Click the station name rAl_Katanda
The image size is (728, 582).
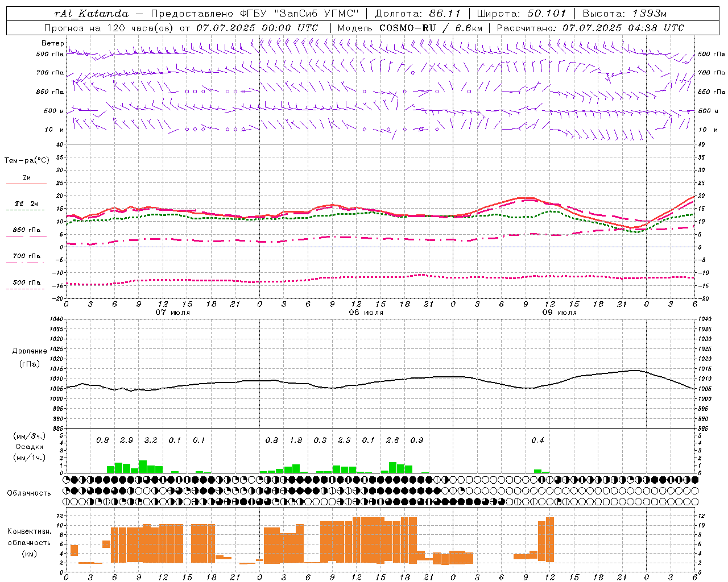(91, 14)
